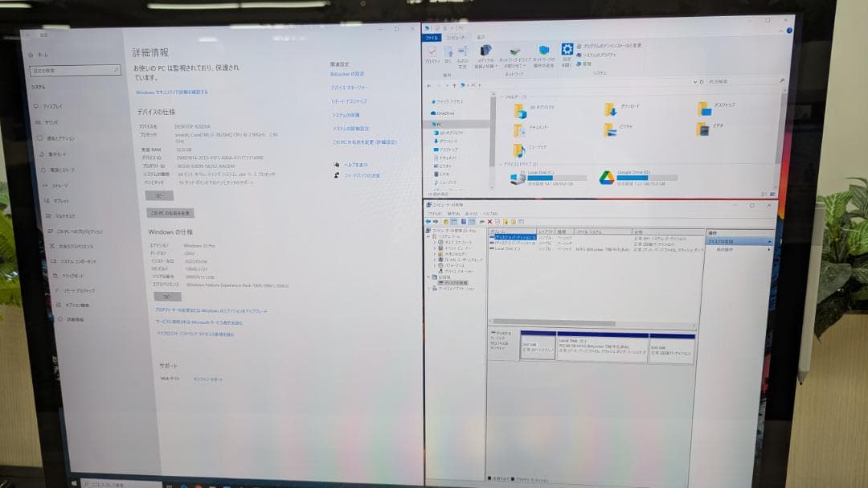The image size is (868, 488).
Task: Click the プロパティ icon in the Computer ribbon
Action: pos(432,52)
